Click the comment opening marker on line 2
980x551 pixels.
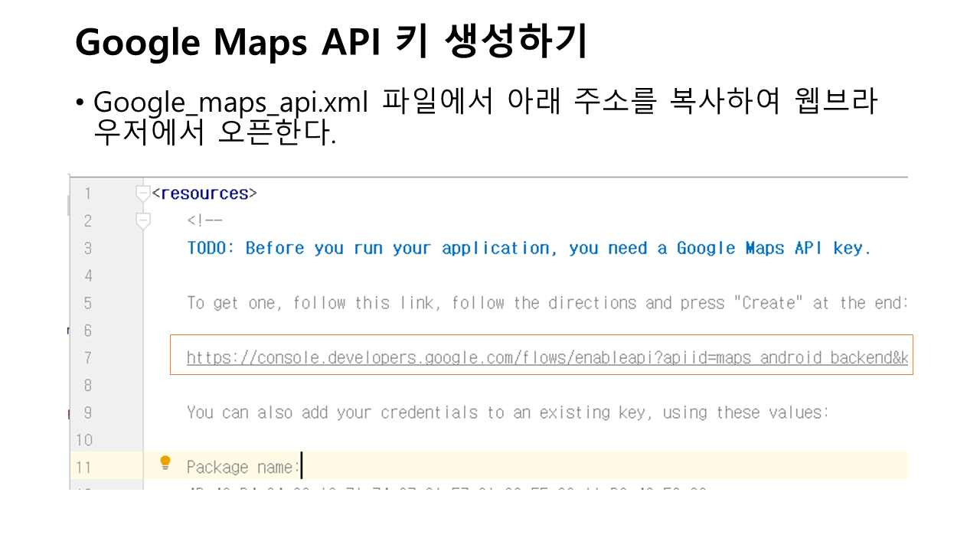tap(204, 221)
